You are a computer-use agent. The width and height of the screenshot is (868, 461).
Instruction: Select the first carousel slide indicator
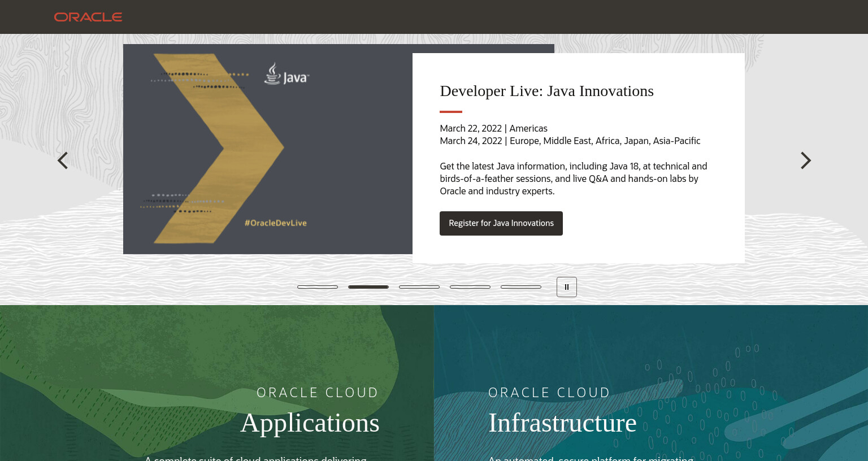point(318,287)
